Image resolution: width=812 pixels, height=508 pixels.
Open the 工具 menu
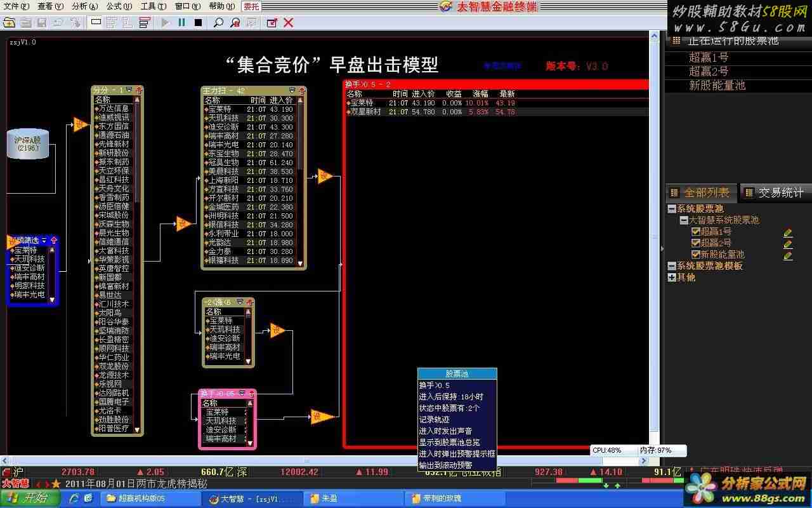[x=154, y=6]
